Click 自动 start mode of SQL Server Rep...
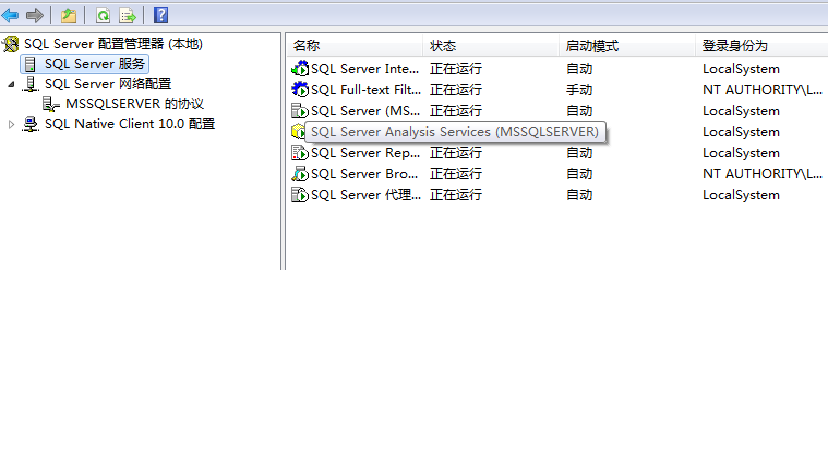The image size is (828, 460). [x=579, y=153]
